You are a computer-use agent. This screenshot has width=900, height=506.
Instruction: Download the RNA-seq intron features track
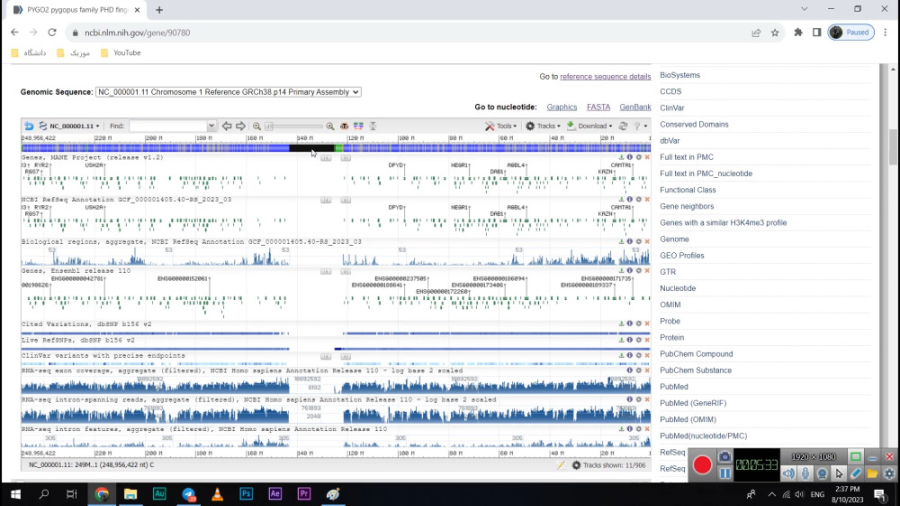[621, 429]
